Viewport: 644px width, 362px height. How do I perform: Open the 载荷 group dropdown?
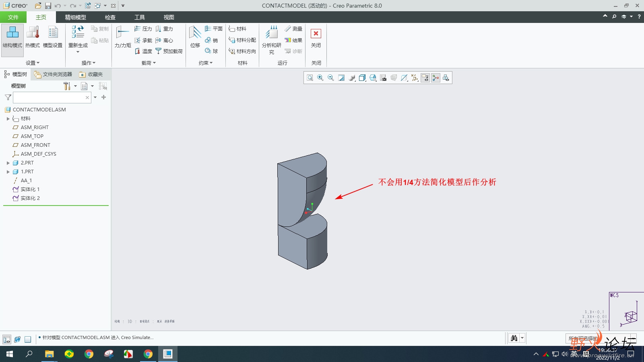(x=149, y=63)
